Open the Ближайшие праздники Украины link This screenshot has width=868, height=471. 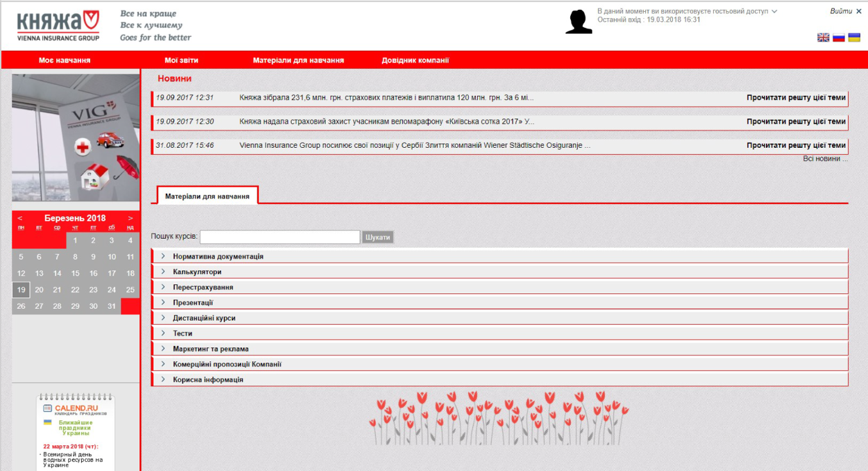(76, 427)
